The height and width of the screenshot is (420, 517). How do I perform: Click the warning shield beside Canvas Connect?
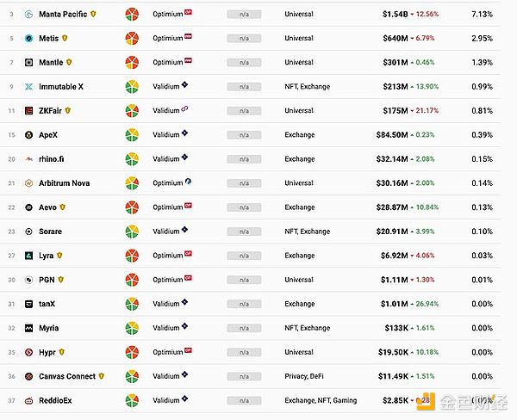pos(102,376)
